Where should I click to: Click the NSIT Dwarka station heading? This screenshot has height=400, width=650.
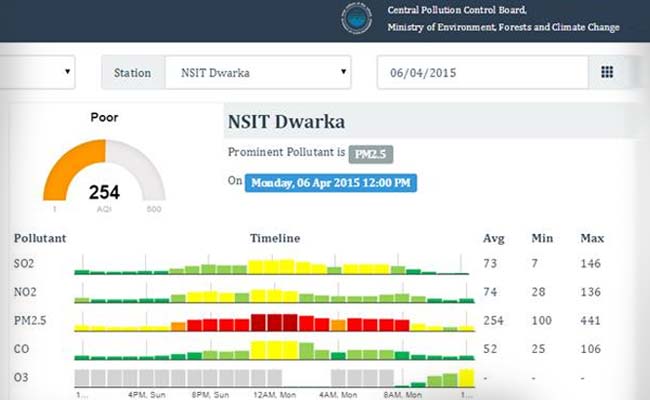click(x=286, y=123)
